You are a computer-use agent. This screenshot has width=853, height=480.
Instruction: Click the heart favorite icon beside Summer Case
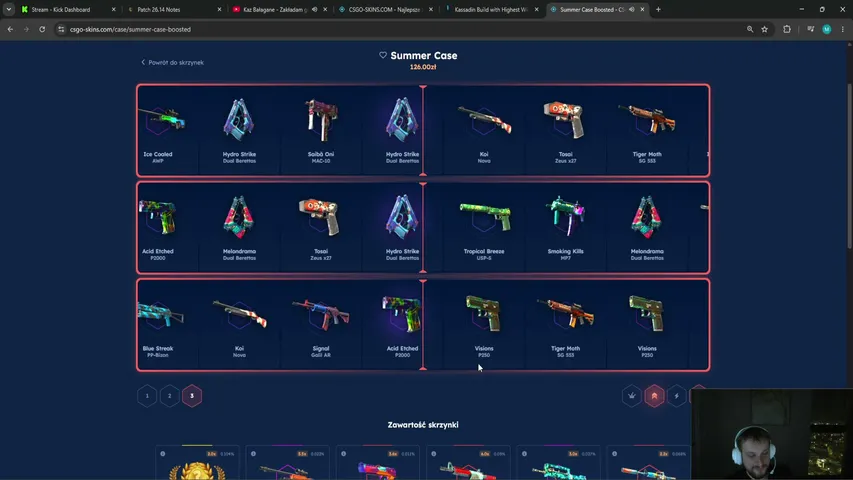coord(382,55)
